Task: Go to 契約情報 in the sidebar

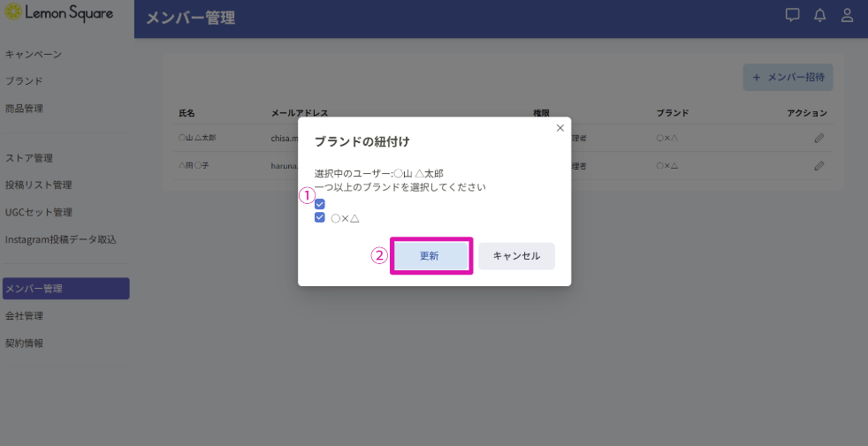Action: point(24,343)
